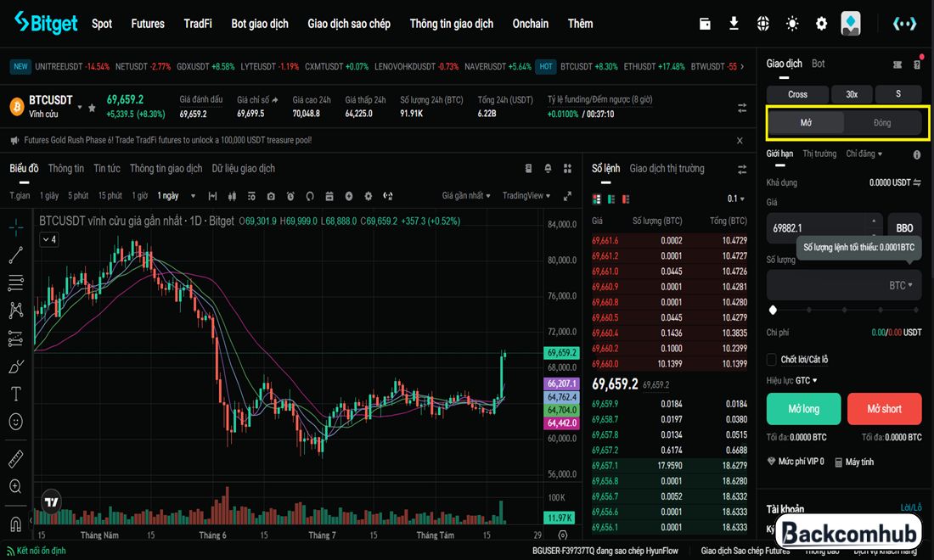The image size is (934, 560).
Task: Toggle the BBO price option
Action: pyautogui.click(x=904, y=228)
